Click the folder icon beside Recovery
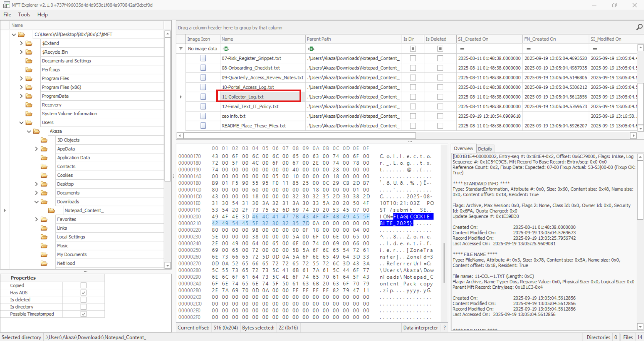The height and width of the screenshot is (341, 644). 29,105
